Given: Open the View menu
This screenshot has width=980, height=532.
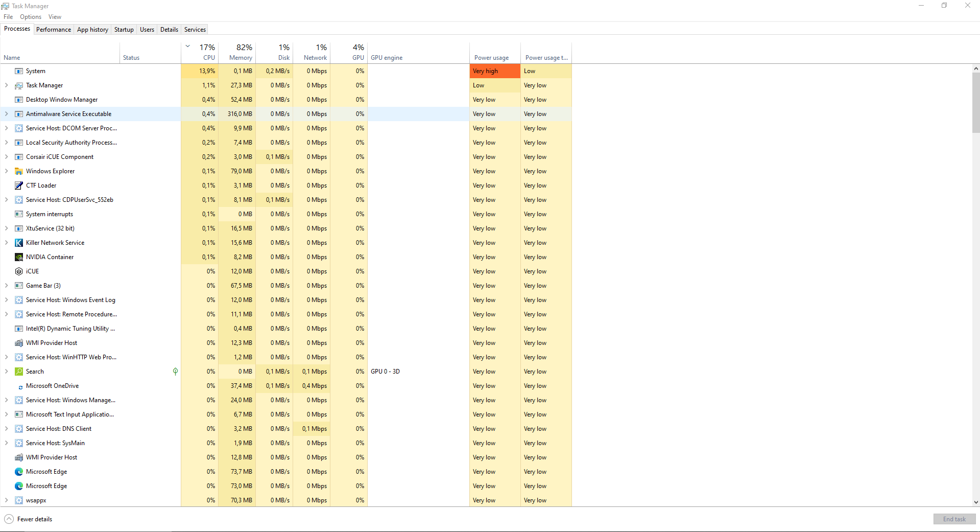Looking at the screenshot, I should (x=55, y=17).
